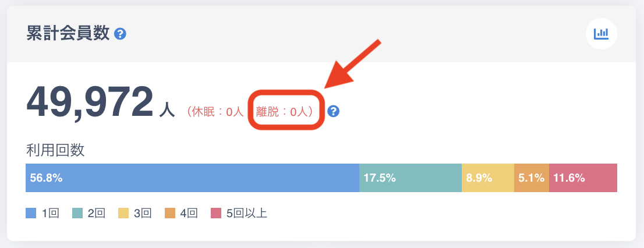Click the 1回 legend label text
Image resolution: width=644 pixels, height=248 pixels.
(50, 214)
